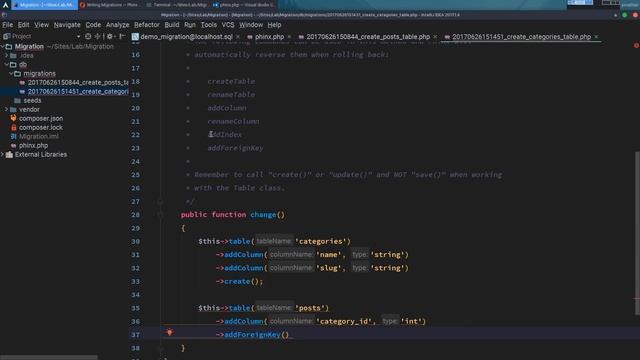
Task: Click the change function name
Action: click(x=263, y=215)
